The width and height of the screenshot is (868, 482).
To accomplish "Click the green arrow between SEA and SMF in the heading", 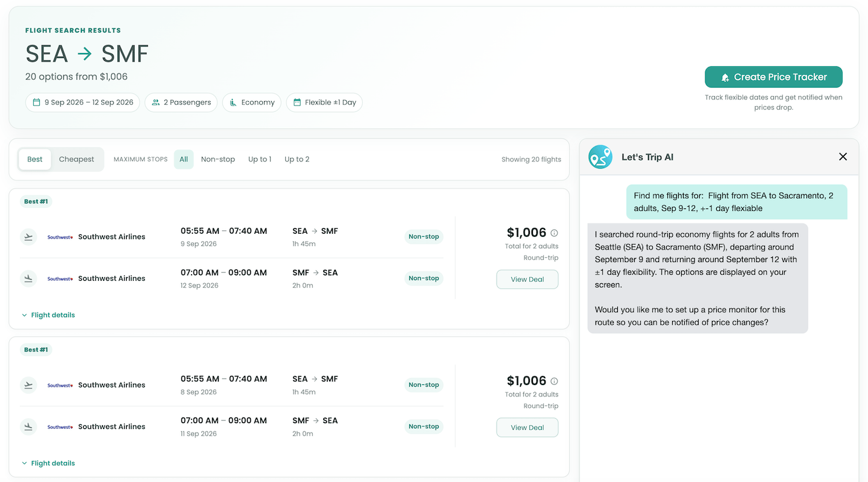I will pos(85,54).
